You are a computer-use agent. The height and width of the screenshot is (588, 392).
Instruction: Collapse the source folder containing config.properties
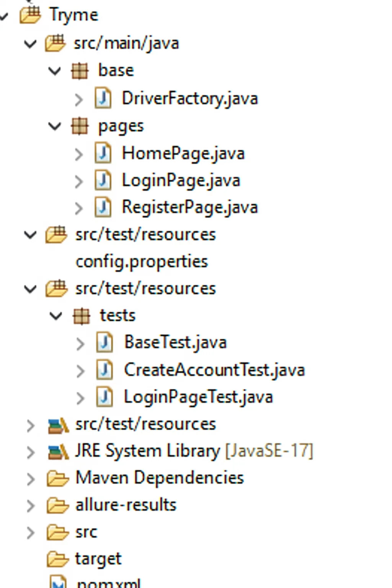[x=30, y=235]
